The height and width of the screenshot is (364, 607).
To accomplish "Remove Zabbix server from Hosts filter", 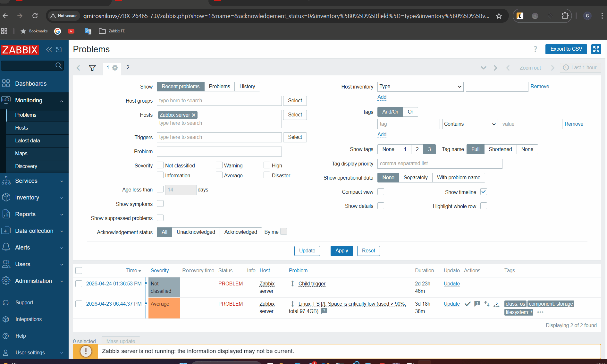I will click(194, 115).
